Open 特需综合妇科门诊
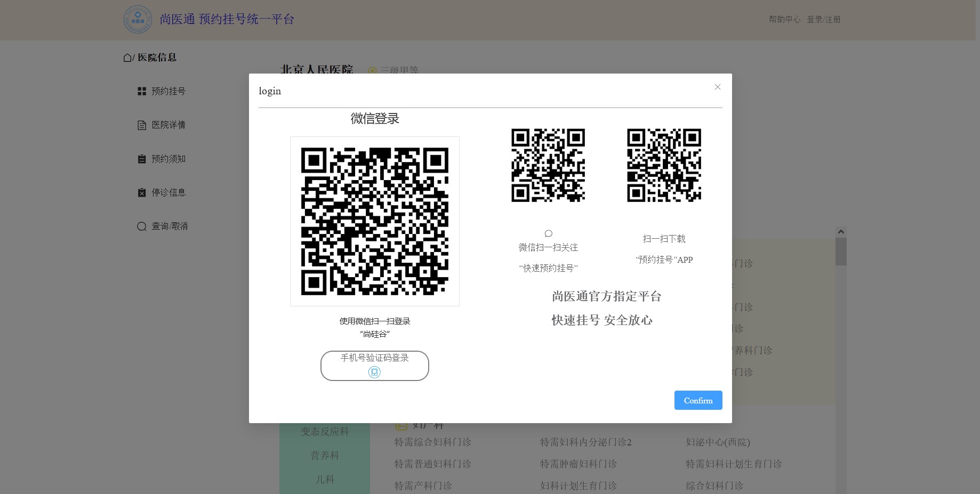Viewport: 980px width, 494px height. [433, 442]
